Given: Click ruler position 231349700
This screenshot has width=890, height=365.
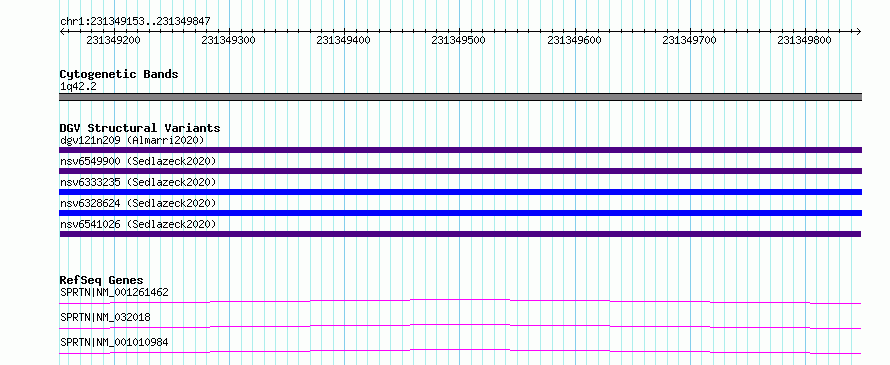Looking at the screenshot, I should click(690, 40).
